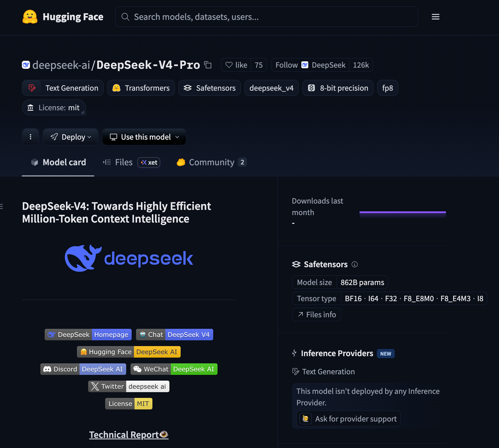The height and width of the screenshot is (448, 499).
Task: Click the Safetensors info icon
Action: [x=354, y=264]
